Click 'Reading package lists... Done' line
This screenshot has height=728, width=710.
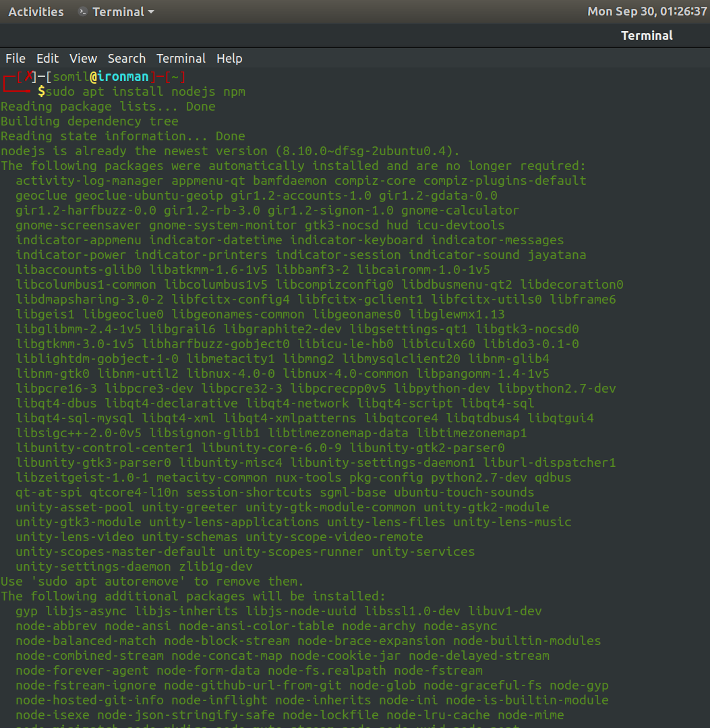[x=108, y=107]
